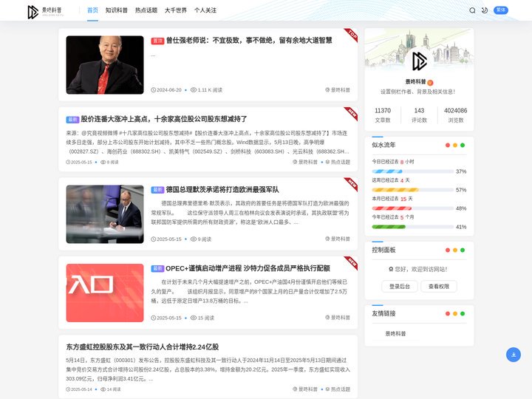The height and width of the screenshot is (399, 532).
Task: Open the search icon in header
Action: point(472,10)
